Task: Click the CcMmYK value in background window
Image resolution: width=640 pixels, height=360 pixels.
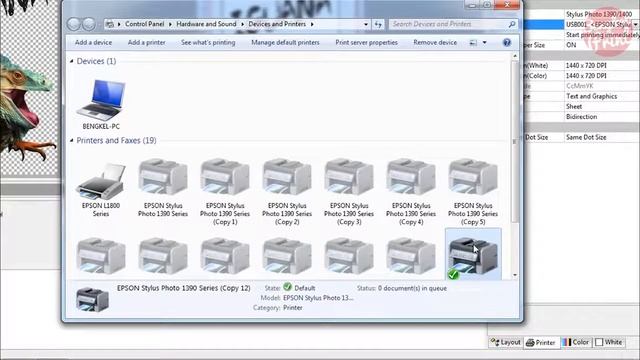Action: click(x=580, y=86)
